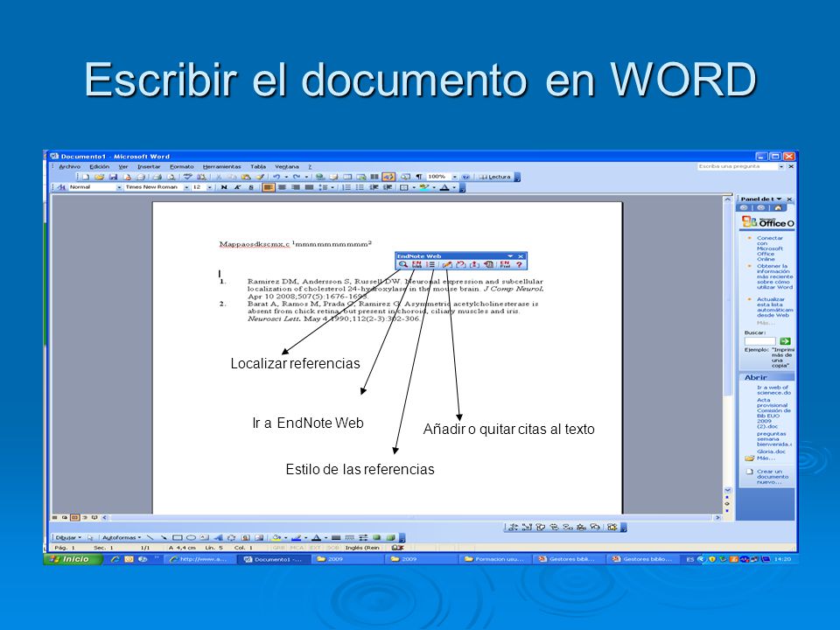This screenshot has width=840, height=630.
Task: Insert hyperlink via the globe icon
Action: [x=319, y=177]
